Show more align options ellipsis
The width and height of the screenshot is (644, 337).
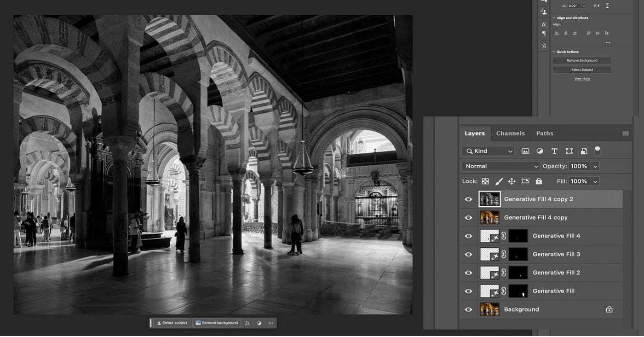(608, 42)
